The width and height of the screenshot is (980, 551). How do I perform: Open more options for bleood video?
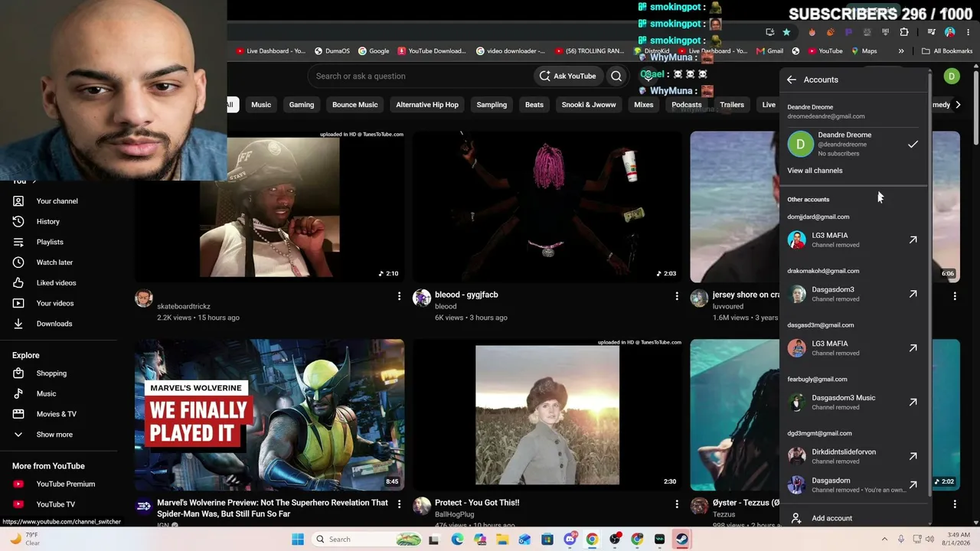click(677, 295)
